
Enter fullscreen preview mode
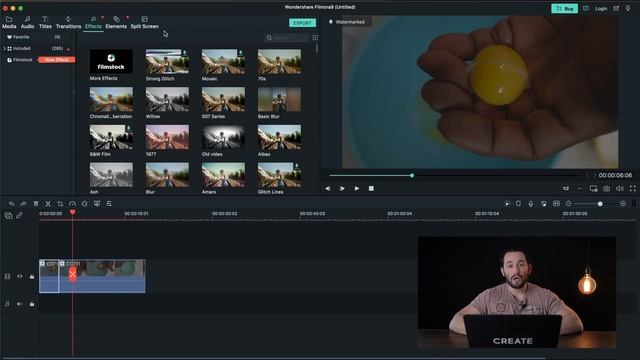[632, 189]
